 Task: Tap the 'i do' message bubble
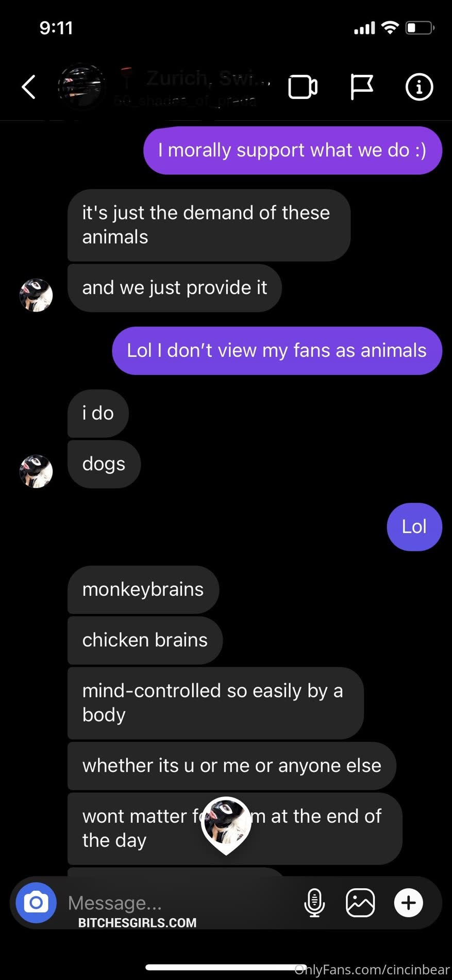click(98, 413)
